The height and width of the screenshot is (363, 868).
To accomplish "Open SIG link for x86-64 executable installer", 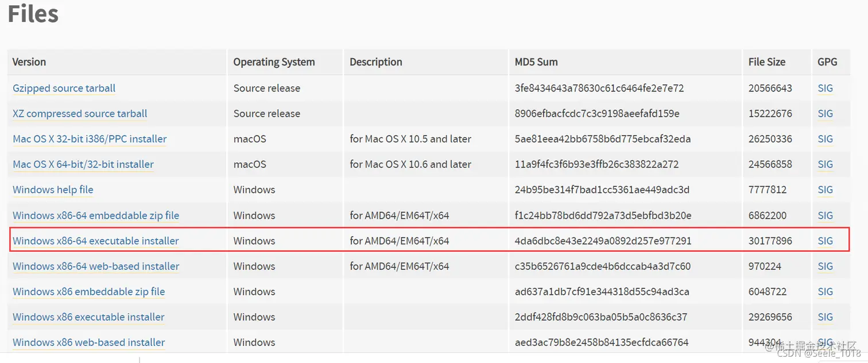I will click(825, 241).
